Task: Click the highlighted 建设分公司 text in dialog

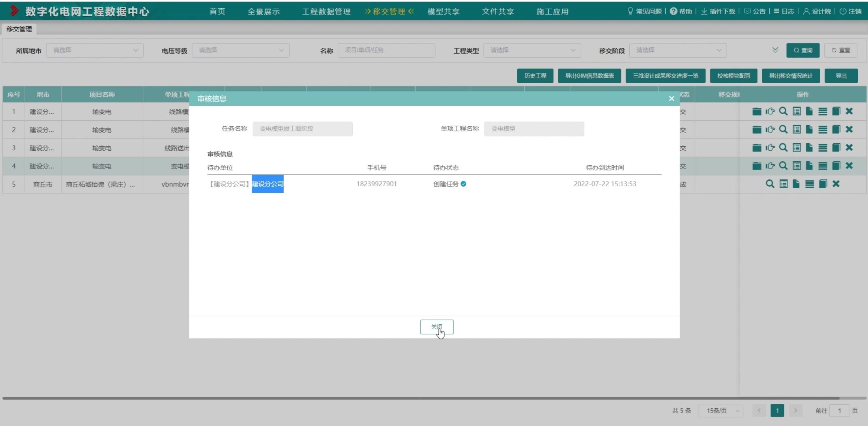Action: (268, 184)
